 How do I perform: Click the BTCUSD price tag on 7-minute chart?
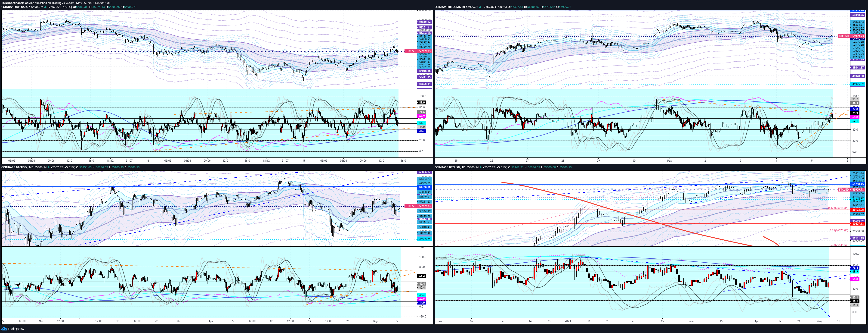pyautogui.click(x=411, y=51)
